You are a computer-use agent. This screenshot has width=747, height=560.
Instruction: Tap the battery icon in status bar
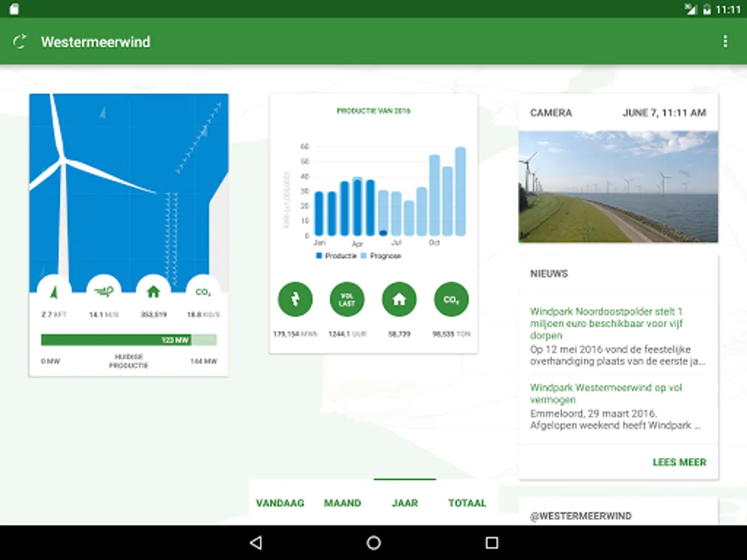click(707, 9)
